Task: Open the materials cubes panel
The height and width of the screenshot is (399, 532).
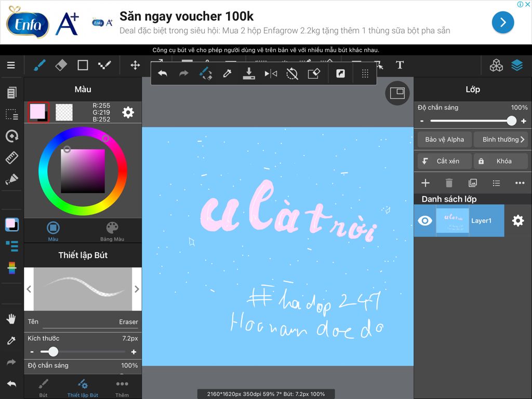Action: click(496, 65)
